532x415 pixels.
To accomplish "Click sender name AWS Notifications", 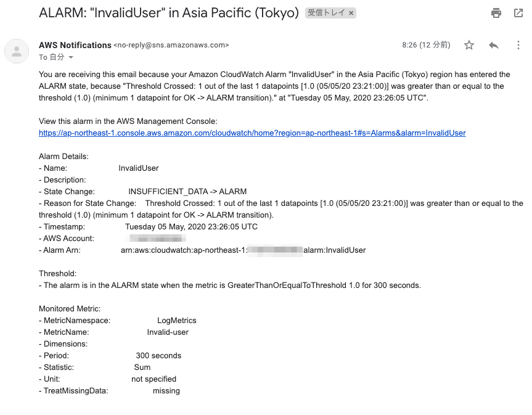I will (x=75, y=45).
